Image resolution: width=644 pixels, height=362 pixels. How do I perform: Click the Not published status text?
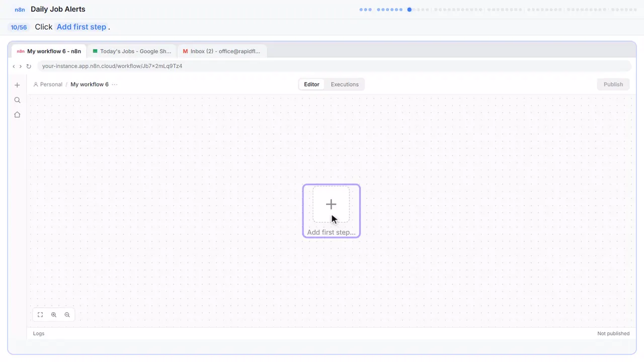click(613, 333)
